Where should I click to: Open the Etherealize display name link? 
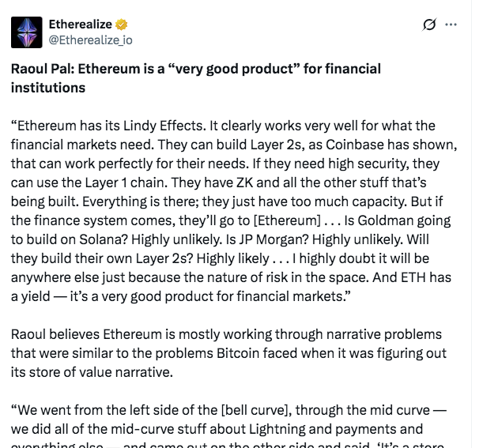81,24
